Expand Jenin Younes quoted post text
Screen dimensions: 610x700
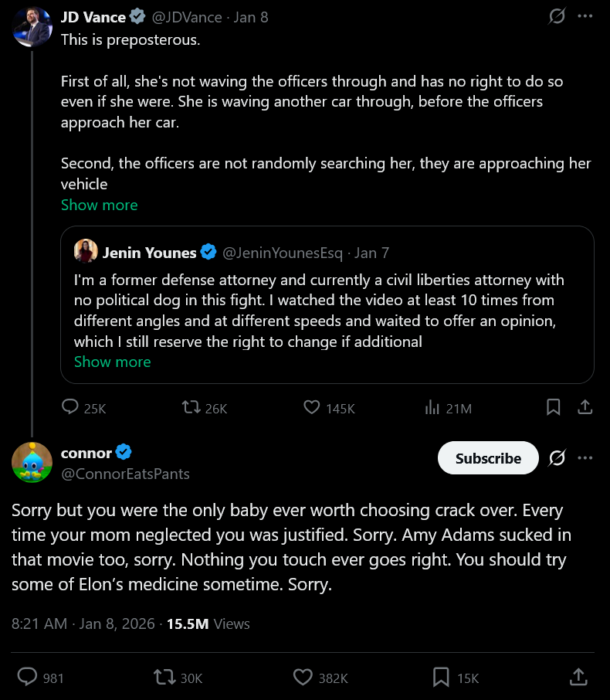[112, 362]
